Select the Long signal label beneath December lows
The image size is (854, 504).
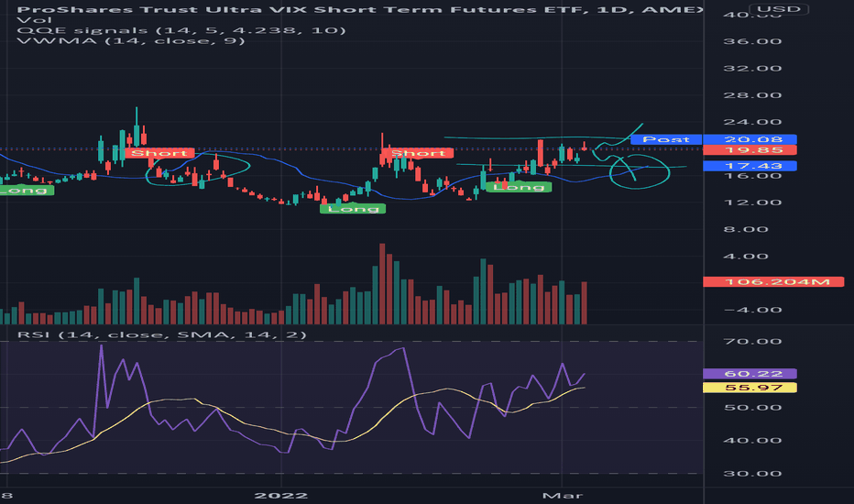(x=353, y=209)
